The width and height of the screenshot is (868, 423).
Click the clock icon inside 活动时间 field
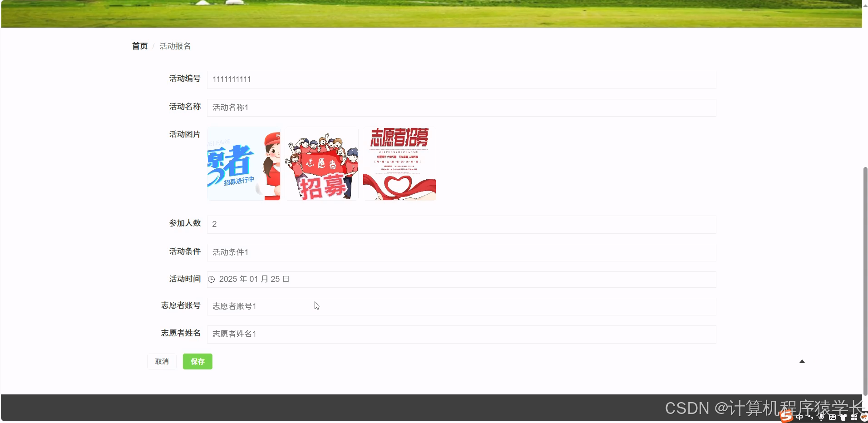click(212, 279)
